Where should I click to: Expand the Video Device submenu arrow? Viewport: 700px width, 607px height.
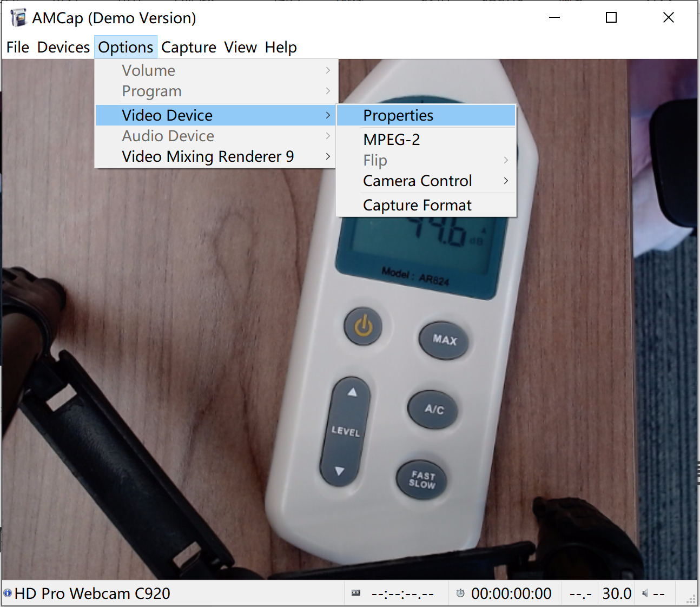(x=328, y=115)
